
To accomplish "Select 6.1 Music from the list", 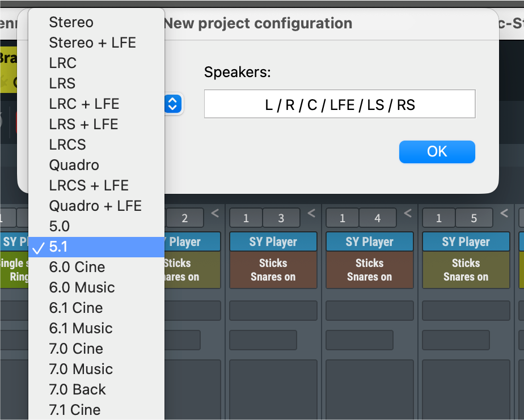I will tap(81, 328).
